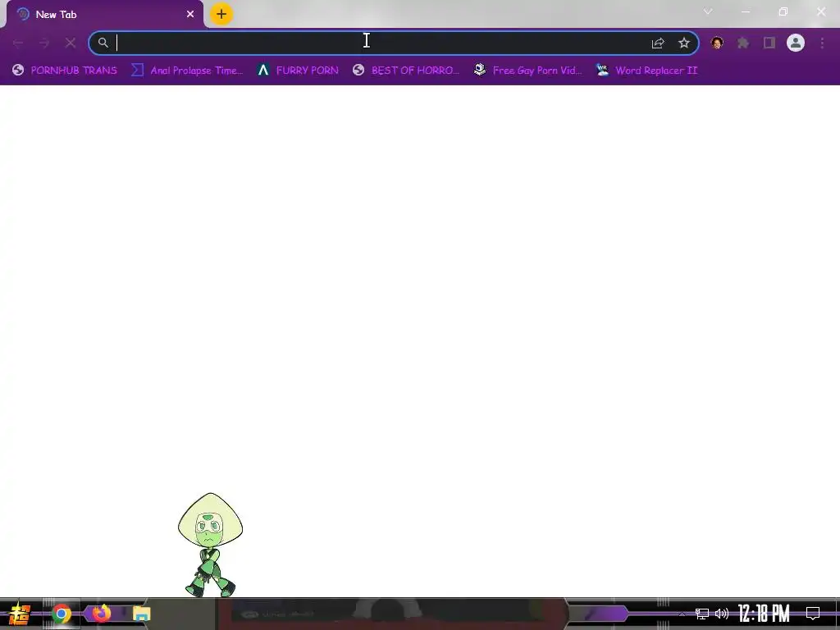Click the walking Peridot desktop pet
The image size is (840, 630).
click(210, 545)
